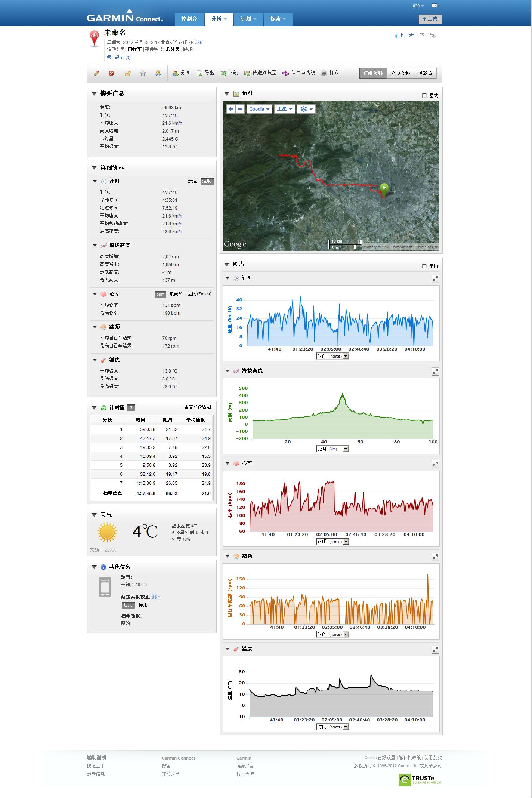532x798 pixels.
Task: Collapse the 计时圈 laps panel
Action: (94, 408)
